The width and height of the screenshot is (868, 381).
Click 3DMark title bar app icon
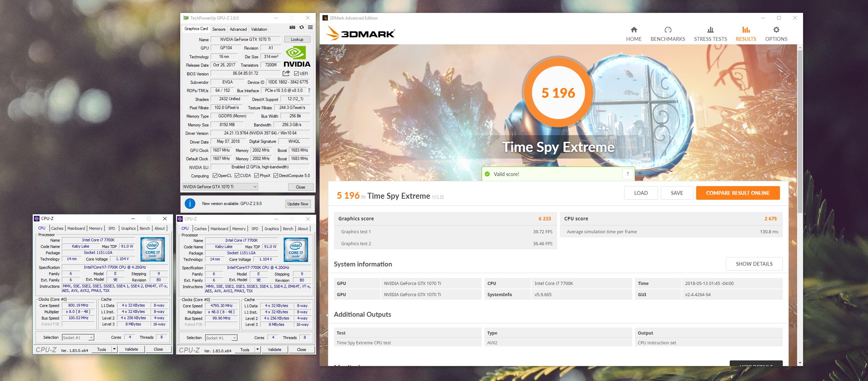(x=325, y=18)
